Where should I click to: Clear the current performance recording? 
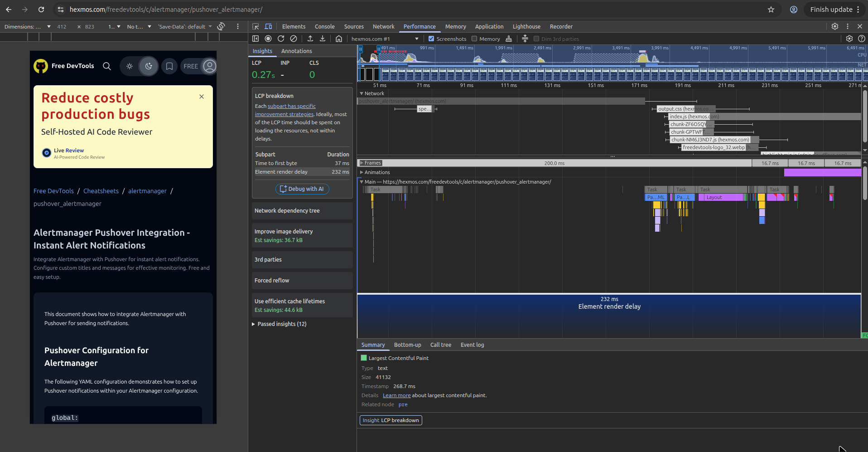(294, 39)
